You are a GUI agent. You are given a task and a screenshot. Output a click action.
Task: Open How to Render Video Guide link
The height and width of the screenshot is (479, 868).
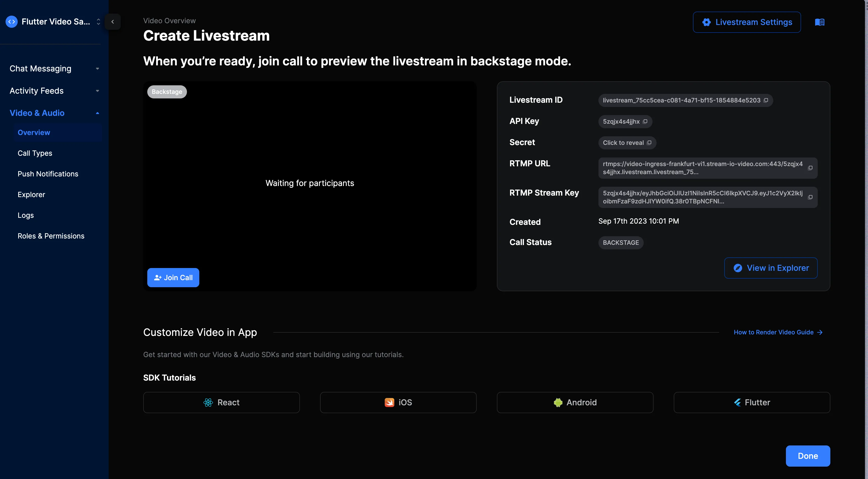[x=778, y=332]
